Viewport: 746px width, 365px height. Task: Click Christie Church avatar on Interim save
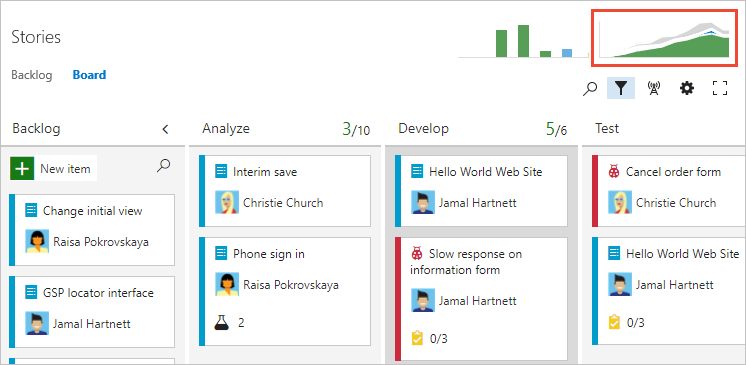coord(227,202)
